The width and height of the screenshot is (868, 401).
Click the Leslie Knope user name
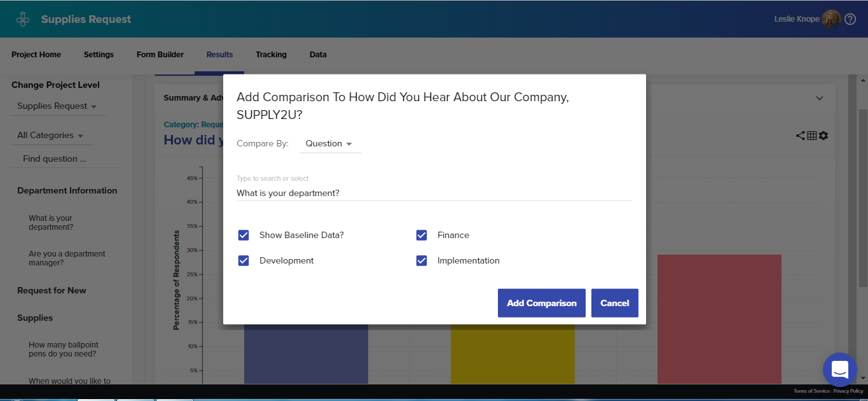pyautogui.click(x=797, y=19)
